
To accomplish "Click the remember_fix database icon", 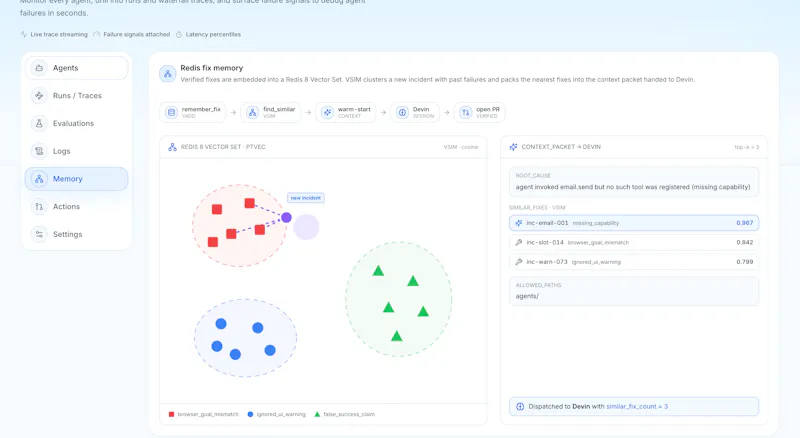I will (171, 112).
